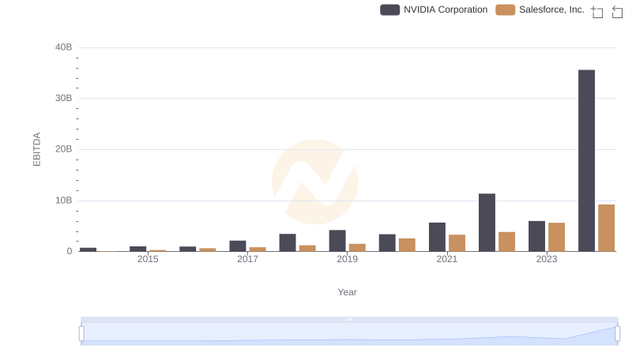Click the Salesforce bar for 2022
Screen dimensions: 632x364
point(506,242)
